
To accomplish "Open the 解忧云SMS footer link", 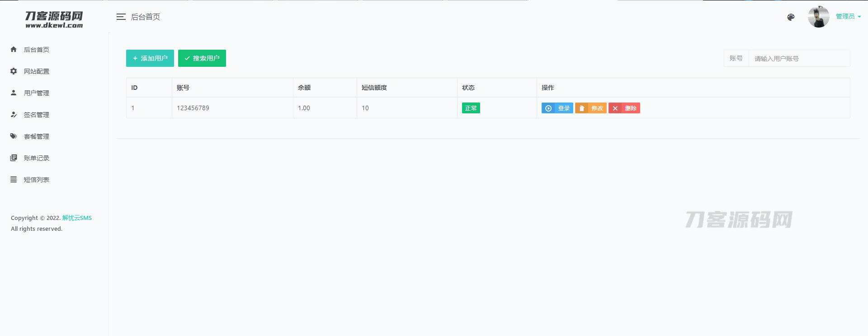I will point(77,218).
